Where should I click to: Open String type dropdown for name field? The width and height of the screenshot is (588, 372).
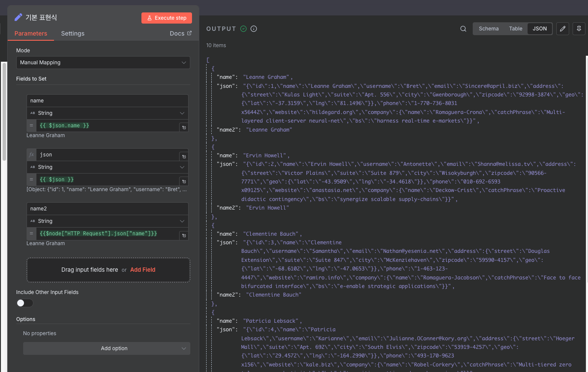coord(107,113)
